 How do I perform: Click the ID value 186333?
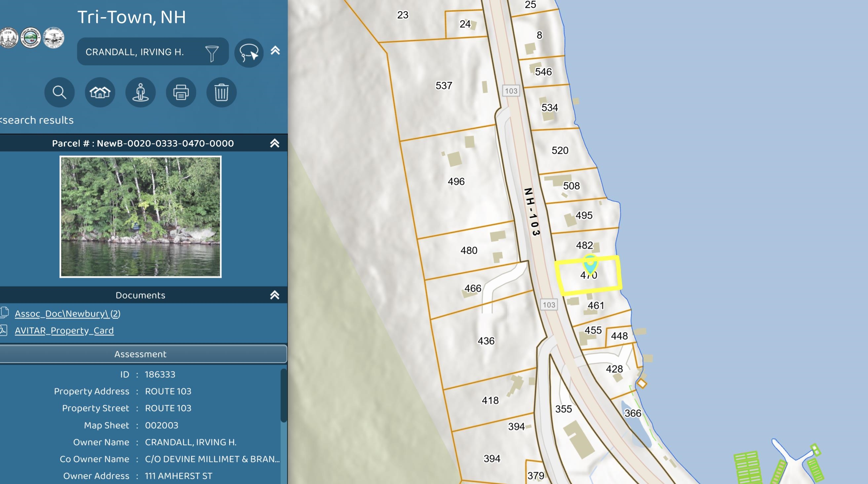tap(160, 374)
